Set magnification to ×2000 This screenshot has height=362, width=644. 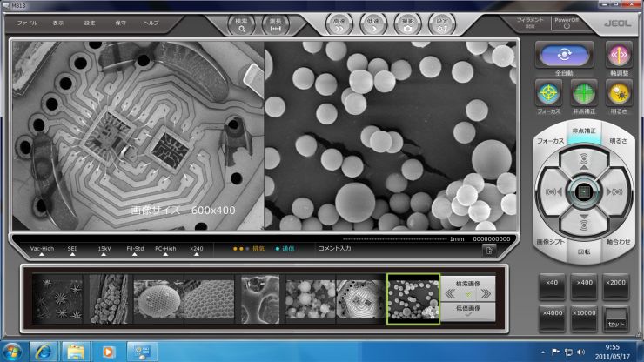coord(615,286)
